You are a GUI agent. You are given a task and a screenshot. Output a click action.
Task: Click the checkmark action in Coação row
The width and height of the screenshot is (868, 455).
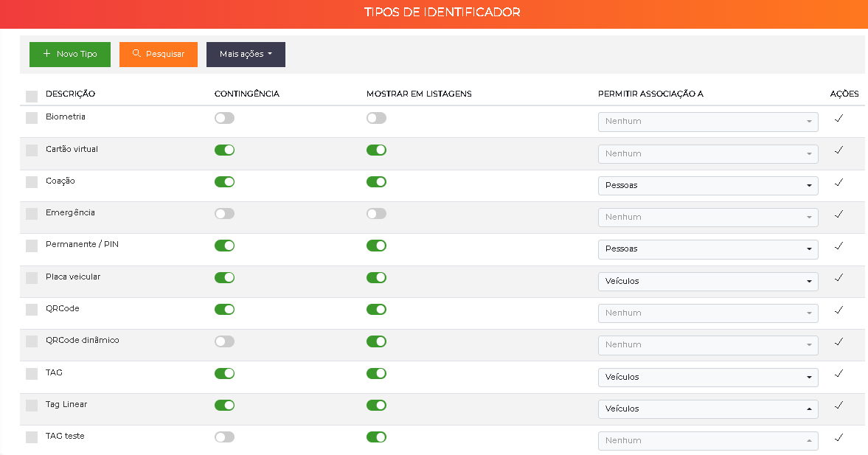(x=839, y=182)
